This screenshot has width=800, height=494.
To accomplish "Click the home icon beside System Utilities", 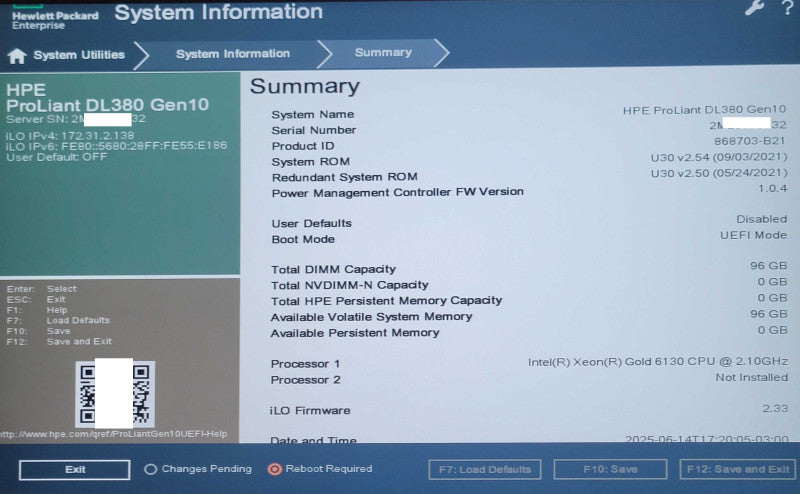I will pyautogui.click(x=17, y=56).
